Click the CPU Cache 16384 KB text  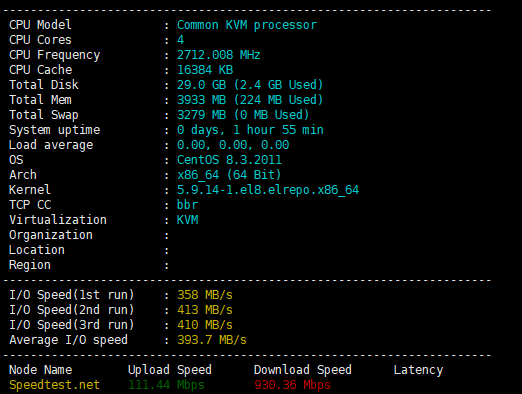[205, 70]
